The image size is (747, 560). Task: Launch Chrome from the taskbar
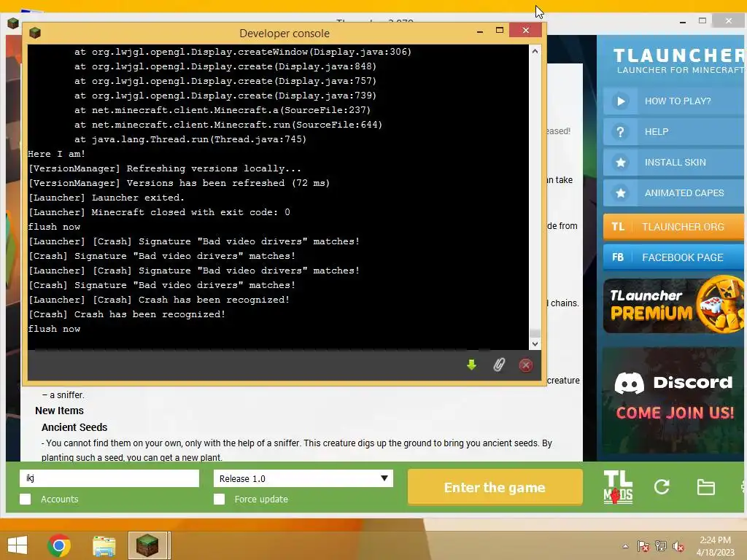(x=59, y=545)
